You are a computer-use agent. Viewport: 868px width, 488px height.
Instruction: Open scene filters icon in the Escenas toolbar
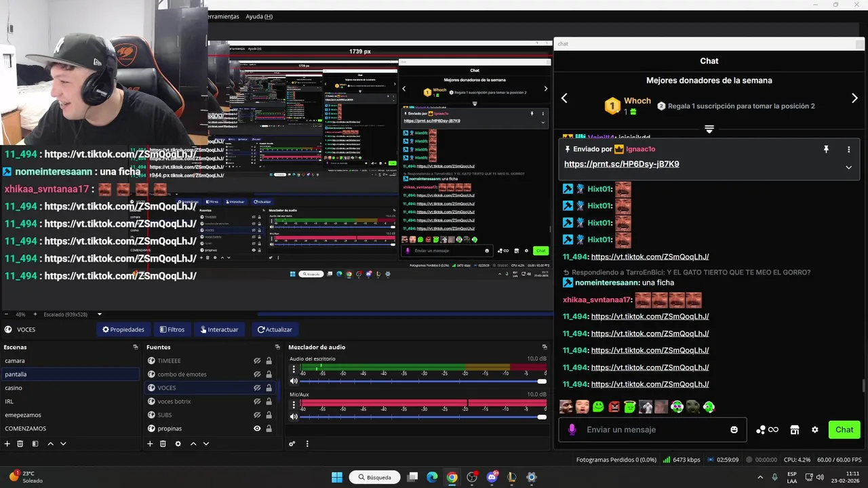pos(35,444)
